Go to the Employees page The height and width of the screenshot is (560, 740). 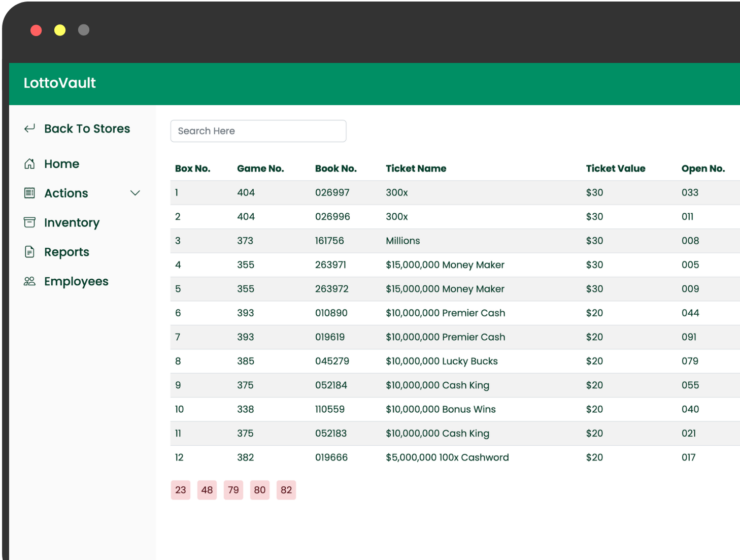[76, 281]
